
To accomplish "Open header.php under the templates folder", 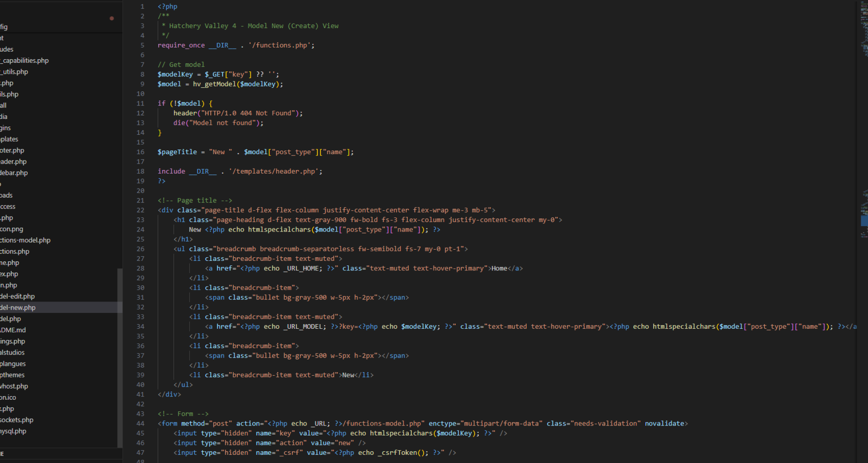I will click(14, 161).
